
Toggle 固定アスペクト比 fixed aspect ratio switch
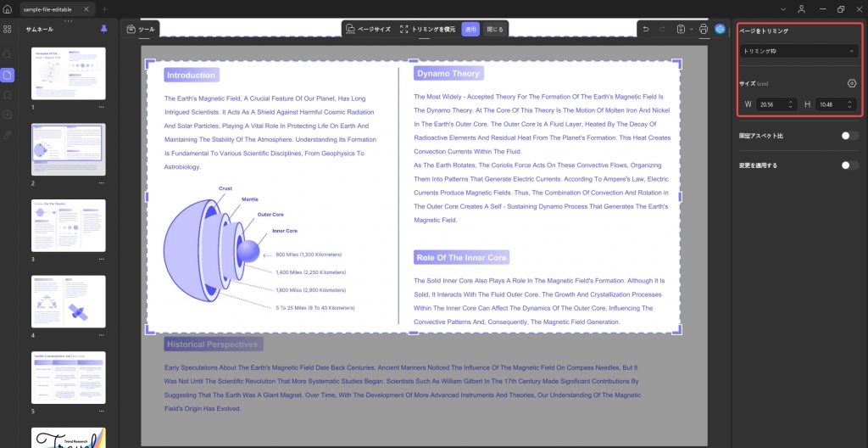849,136
